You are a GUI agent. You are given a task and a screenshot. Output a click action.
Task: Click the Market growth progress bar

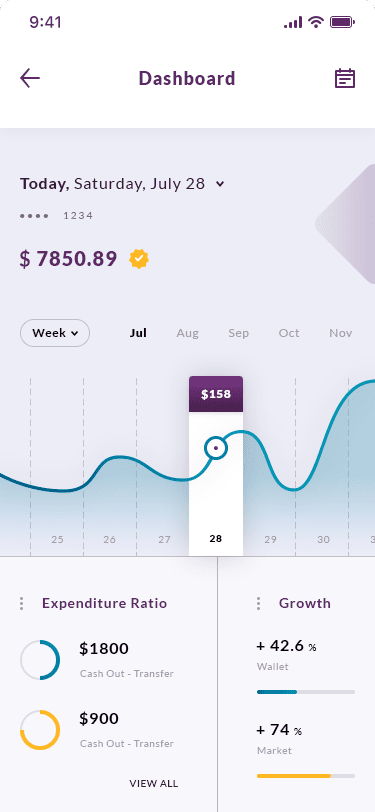[x=306, y=776]
